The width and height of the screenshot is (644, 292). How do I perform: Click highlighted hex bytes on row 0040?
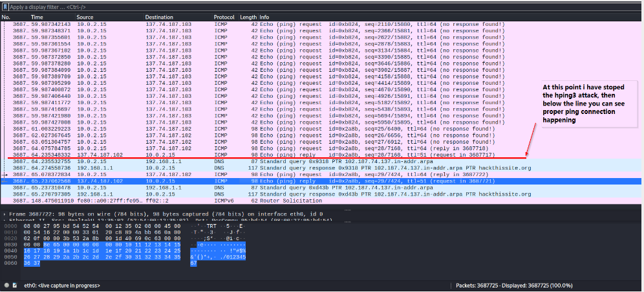(102, 251)
